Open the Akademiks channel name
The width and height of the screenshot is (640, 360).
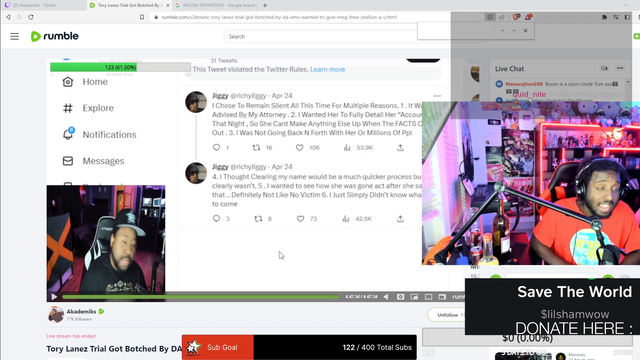pos(81,311)
